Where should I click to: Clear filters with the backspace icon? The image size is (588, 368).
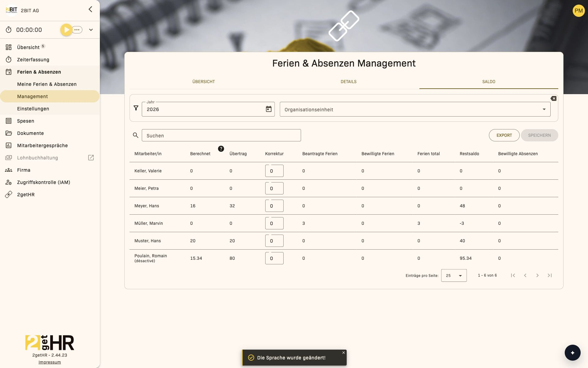(x=553, y=98)
